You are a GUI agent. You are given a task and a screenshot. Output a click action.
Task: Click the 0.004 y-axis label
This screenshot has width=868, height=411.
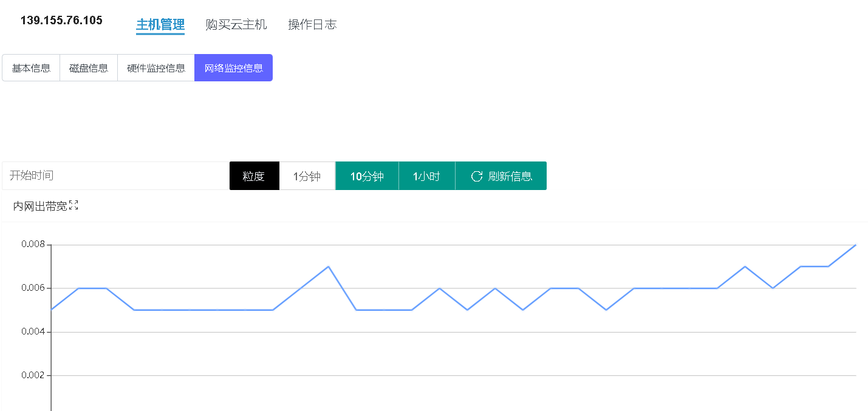point(33,332)
